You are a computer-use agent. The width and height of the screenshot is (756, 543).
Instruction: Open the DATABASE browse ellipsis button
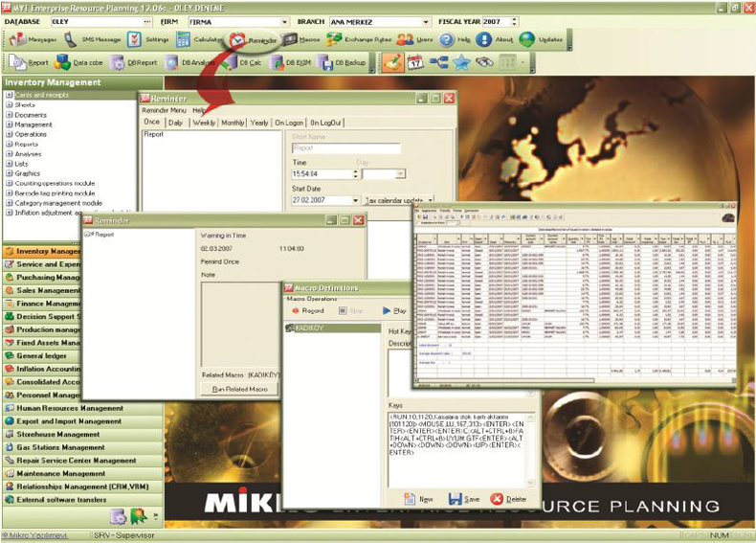147,22
